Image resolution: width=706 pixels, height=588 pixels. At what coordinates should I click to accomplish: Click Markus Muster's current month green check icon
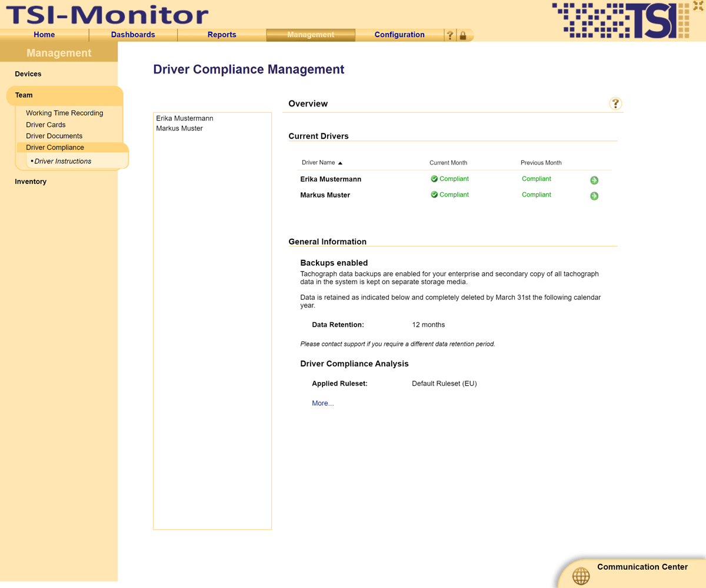pos(434,195)
